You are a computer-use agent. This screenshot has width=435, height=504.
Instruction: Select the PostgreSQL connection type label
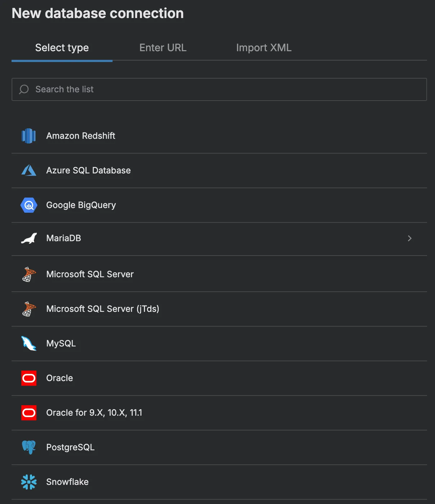[70, 447]
